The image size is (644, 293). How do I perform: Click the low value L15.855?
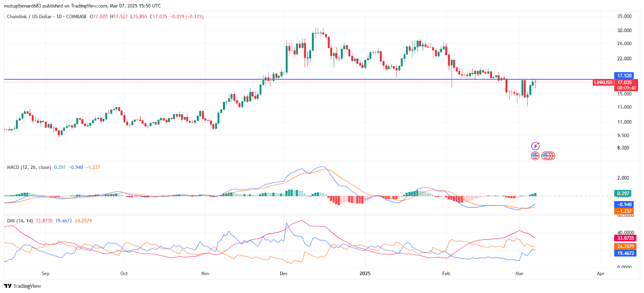[139, 16]
